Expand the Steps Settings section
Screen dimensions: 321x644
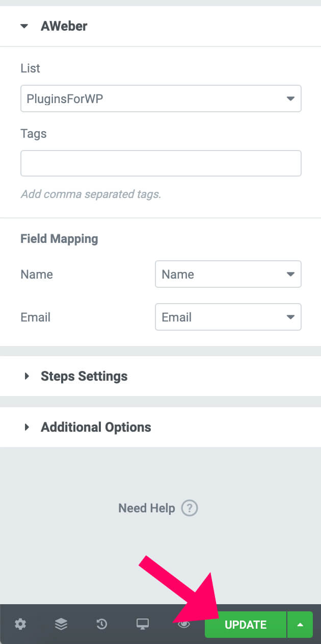84,376
